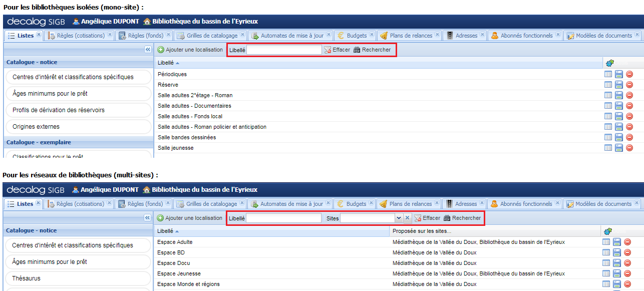Select 'Profils de dérivation des réservoirs' list

(78, 110)
